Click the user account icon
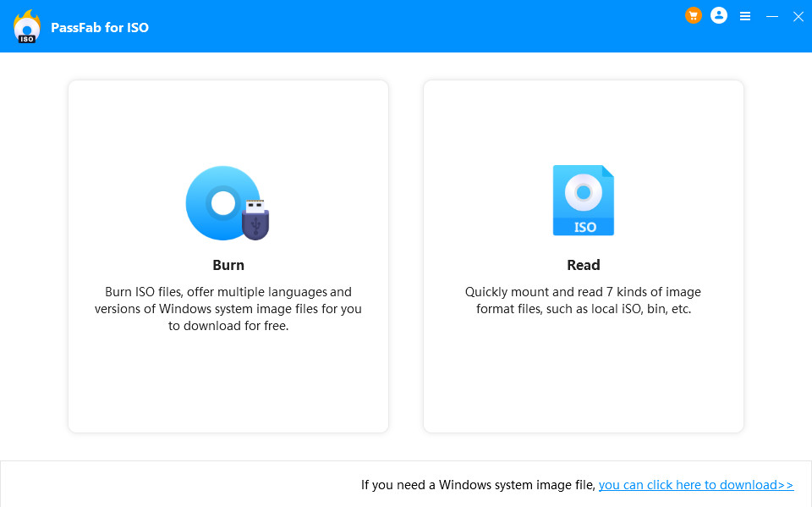The image size is (812, 507). click(x=719, y=15)
